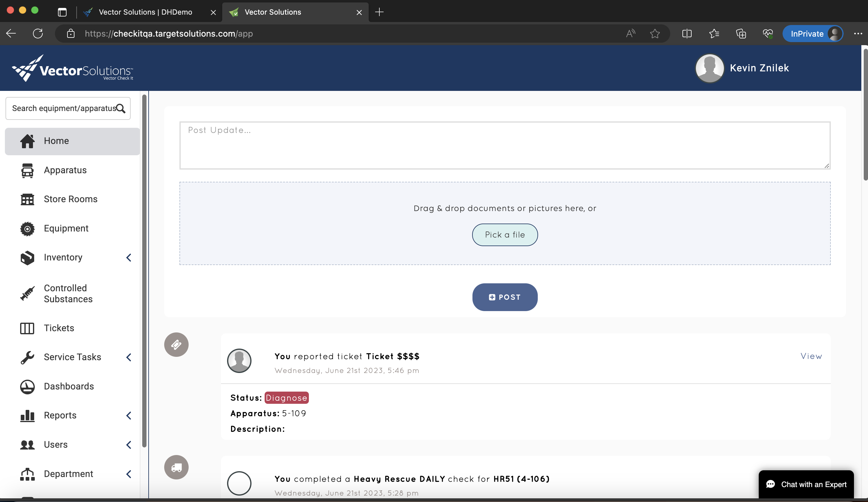
Task: Click the round ticket icon in feed
Action: [176, 344]
